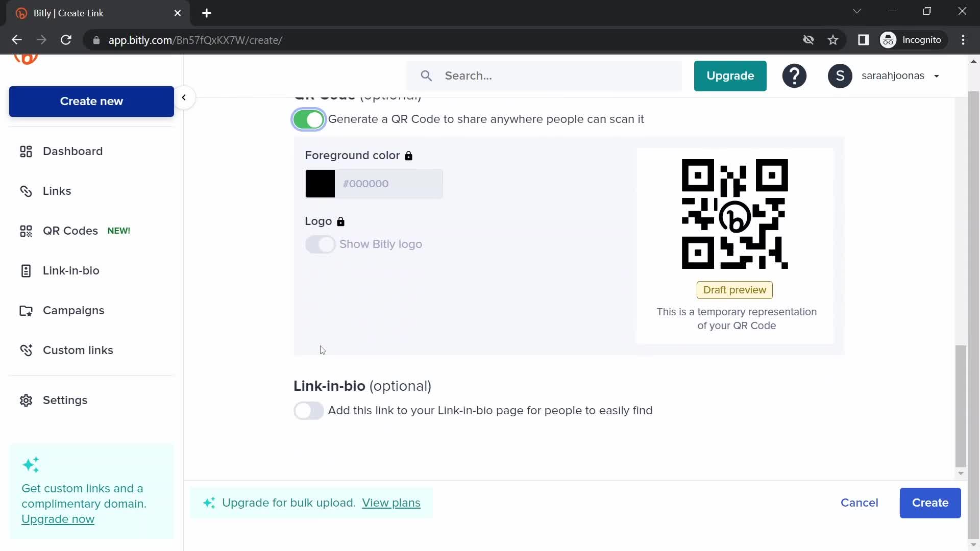Click the Settings gear icon in sidebar

tap(26, 400)
